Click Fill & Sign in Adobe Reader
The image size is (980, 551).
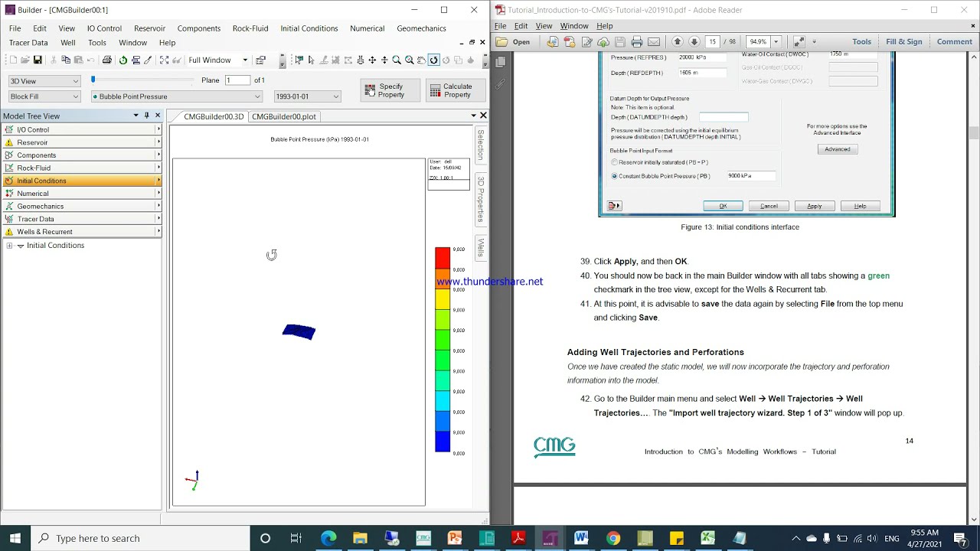coord(904,41)
